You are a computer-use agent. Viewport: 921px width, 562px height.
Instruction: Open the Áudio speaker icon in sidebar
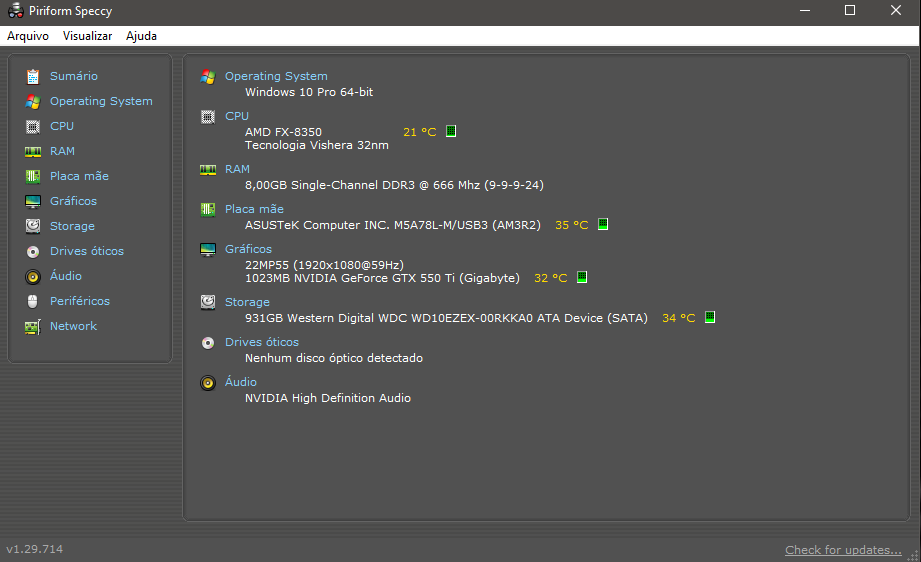pyautogui.click(x=33, y=277)
